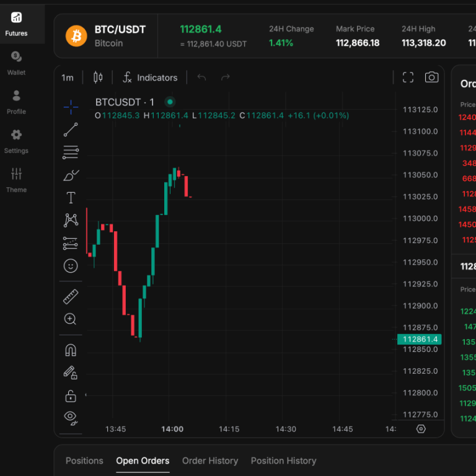The height and width of the screenshot is (476, 476).
Task: Click the current price label 112861.4 on axis
Action: point(420,339)
